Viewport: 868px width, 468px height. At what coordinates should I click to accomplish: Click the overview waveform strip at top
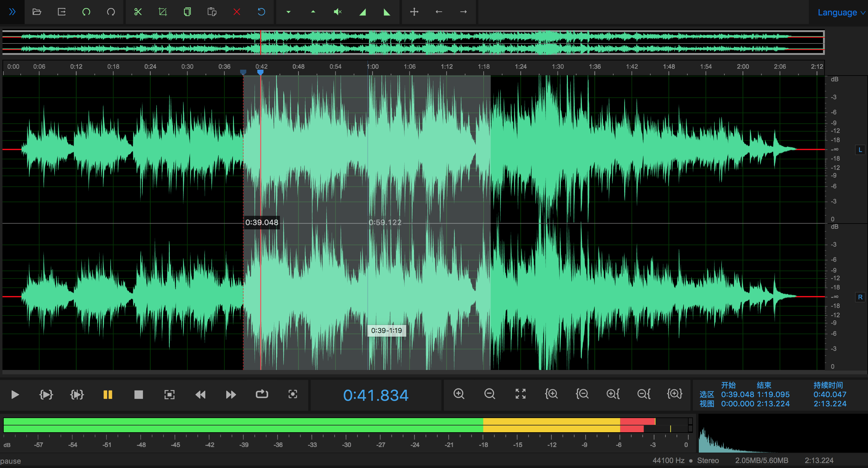point(413,43)
